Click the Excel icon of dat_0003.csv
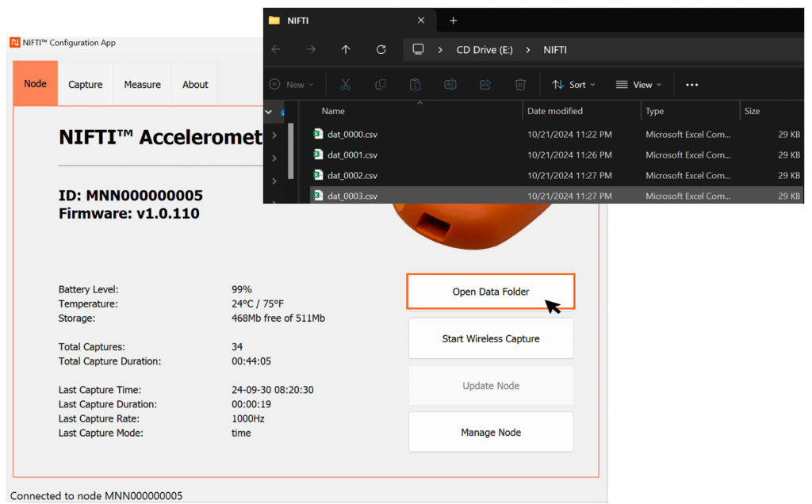The height and width of the screenshot is (504, 812). click(318, 196)
